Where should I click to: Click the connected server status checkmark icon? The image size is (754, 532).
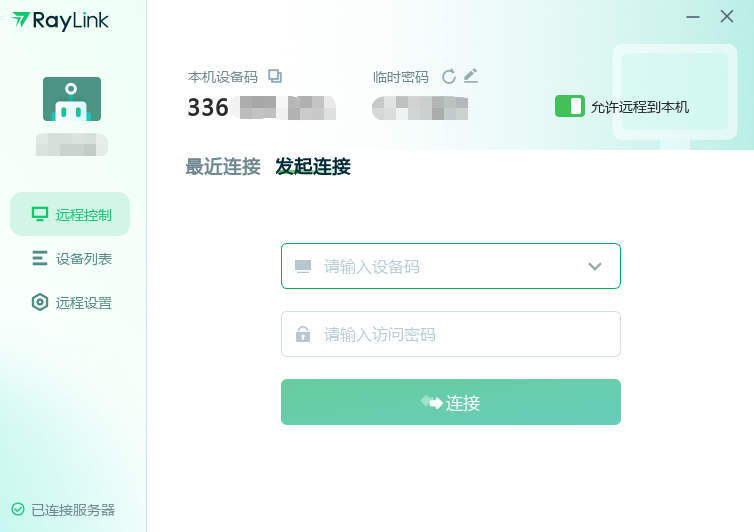[x=18, y=510]
